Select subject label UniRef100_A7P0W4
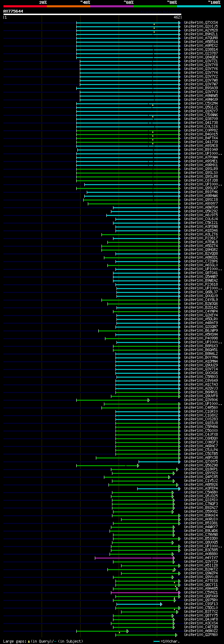 (201, 157)
